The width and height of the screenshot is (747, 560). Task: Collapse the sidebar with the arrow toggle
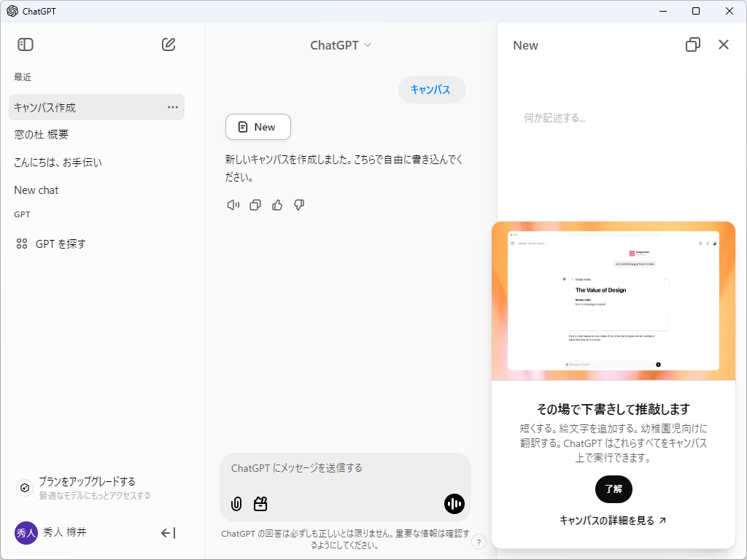(x=169, y=533)
